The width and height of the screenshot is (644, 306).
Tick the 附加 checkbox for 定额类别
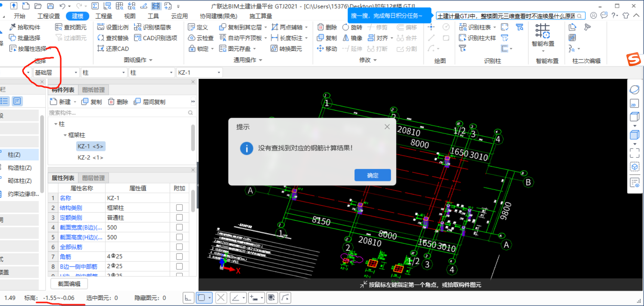tap(179, 217)
